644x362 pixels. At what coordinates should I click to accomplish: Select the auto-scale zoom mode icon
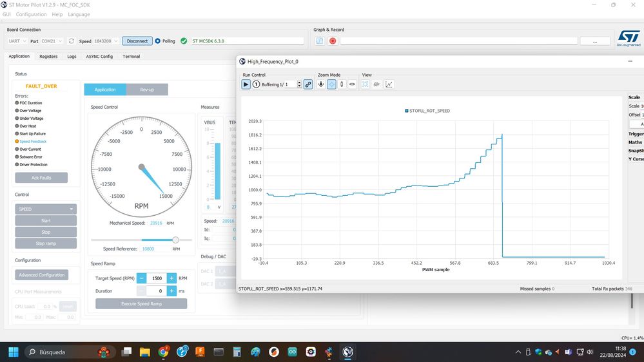[321, 84]
